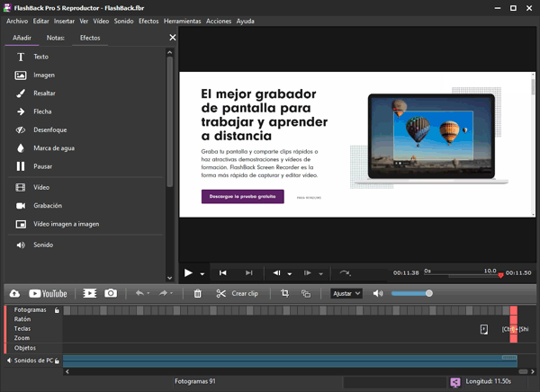540x392 pixels.
Task: Jump to the end of the recording
Action: [x=249, y=273]
